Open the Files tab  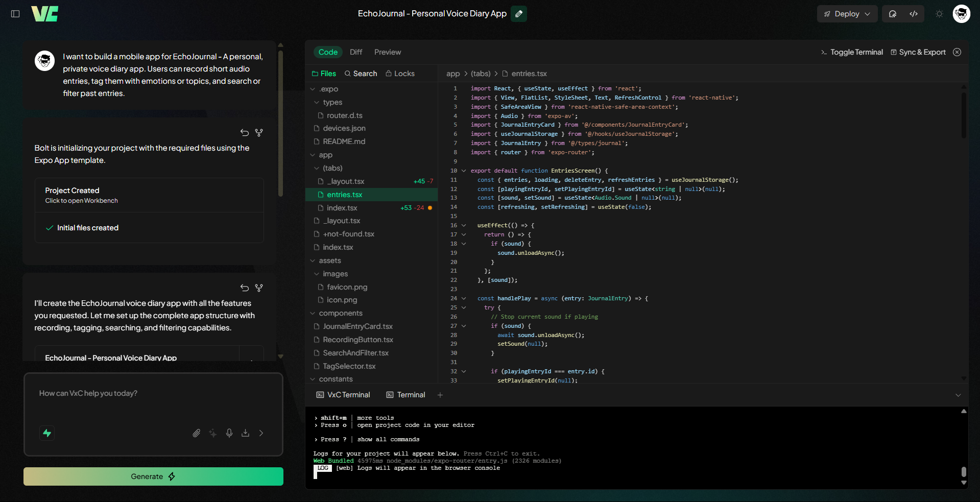point(324,74)
